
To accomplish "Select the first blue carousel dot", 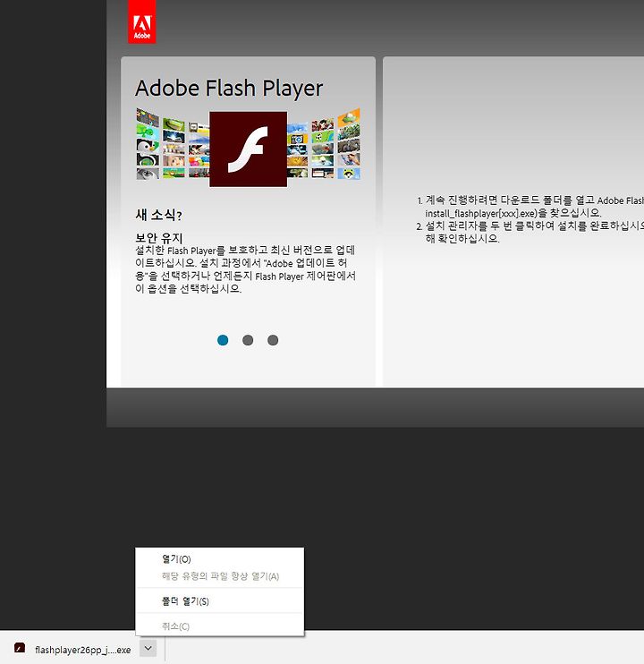I will [x=223, y=340].
